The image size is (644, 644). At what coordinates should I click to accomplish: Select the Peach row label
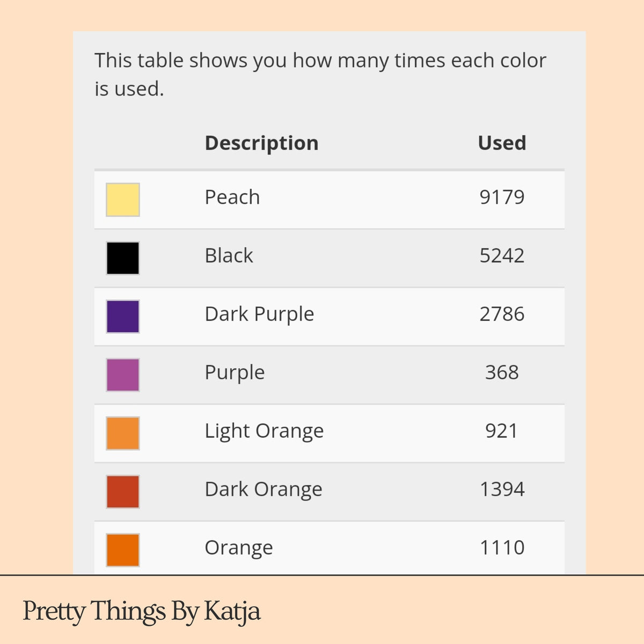(232, 197)
